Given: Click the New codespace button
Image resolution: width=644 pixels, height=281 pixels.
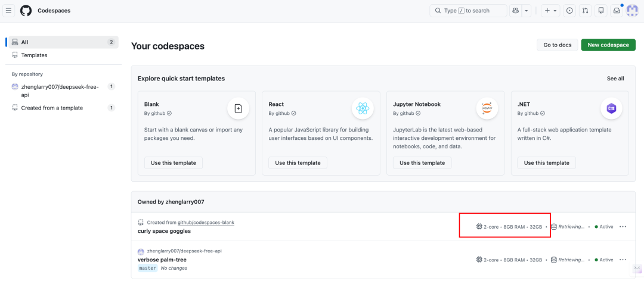Looking at the screenshot, I should 608,45.
